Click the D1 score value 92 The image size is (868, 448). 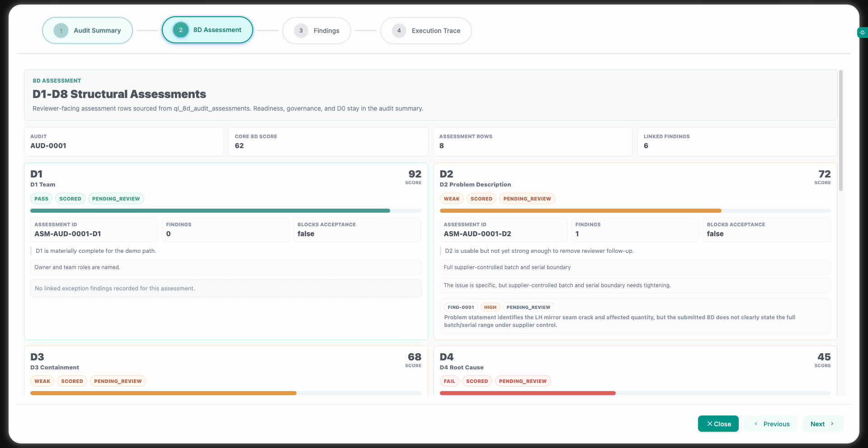click(x=415, y=174)
